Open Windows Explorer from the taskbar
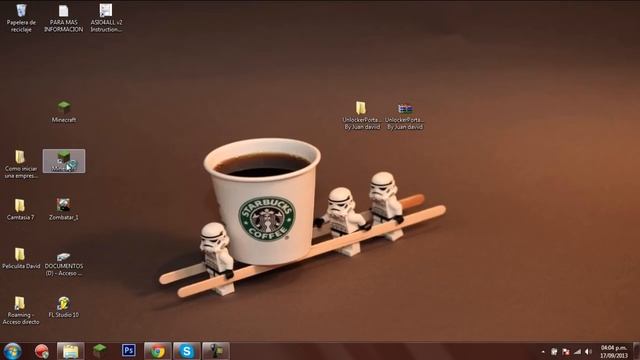 pos(70,351)
